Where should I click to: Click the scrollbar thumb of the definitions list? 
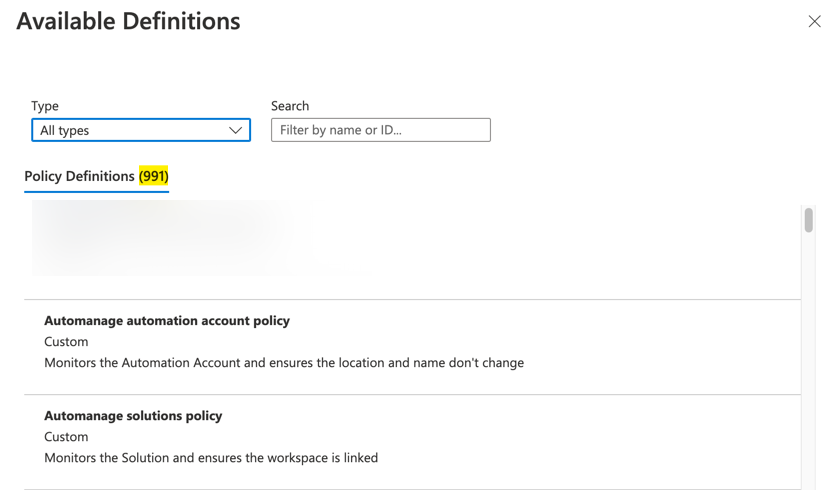[808, 220]
